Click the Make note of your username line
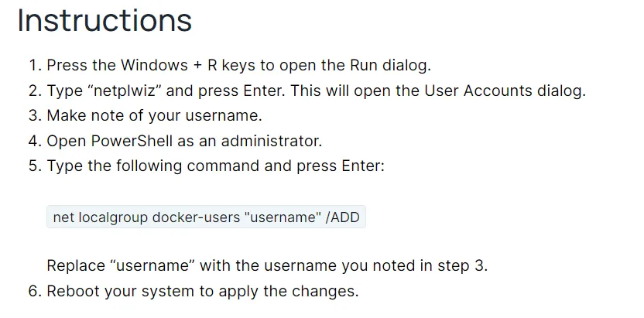 click(x=155, y=116)
